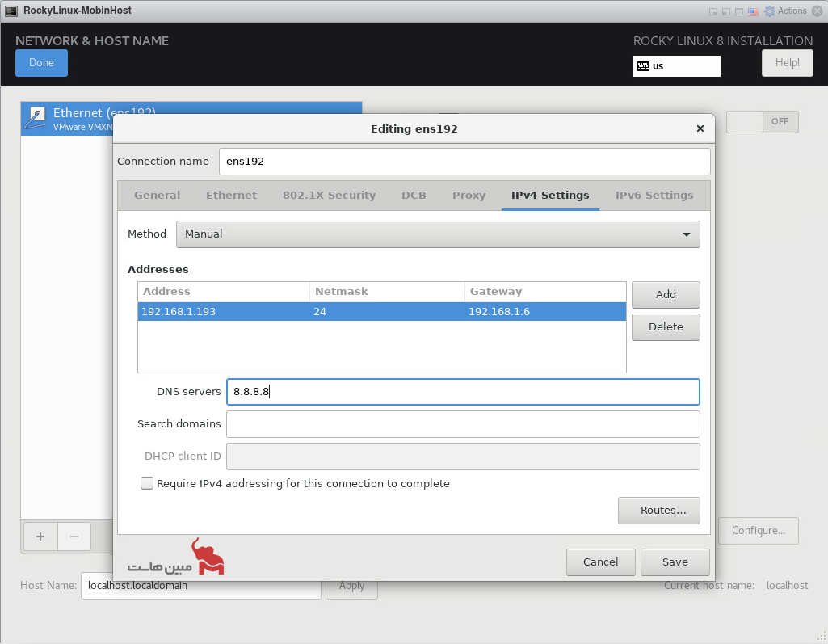This screenshot has height=644, width=828.
Task: Toggle the Ethernet connection ON/OFF switch
Action: point(762,121)
